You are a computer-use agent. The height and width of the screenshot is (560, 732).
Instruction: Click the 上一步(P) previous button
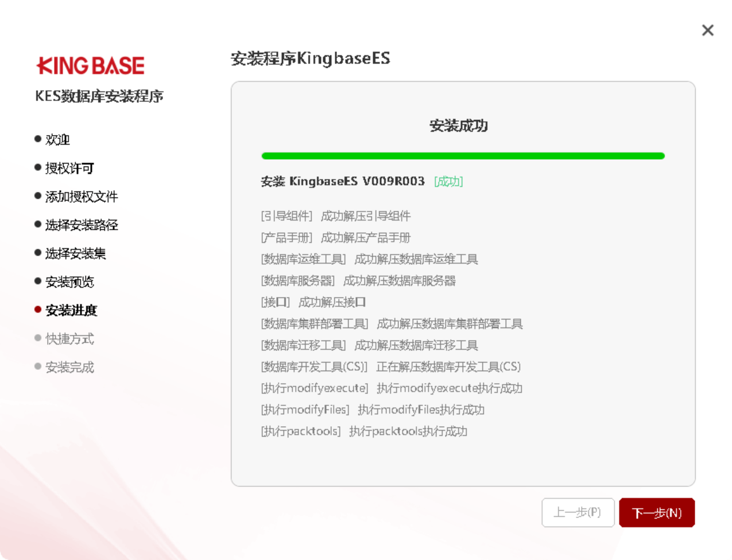(578, 512)
